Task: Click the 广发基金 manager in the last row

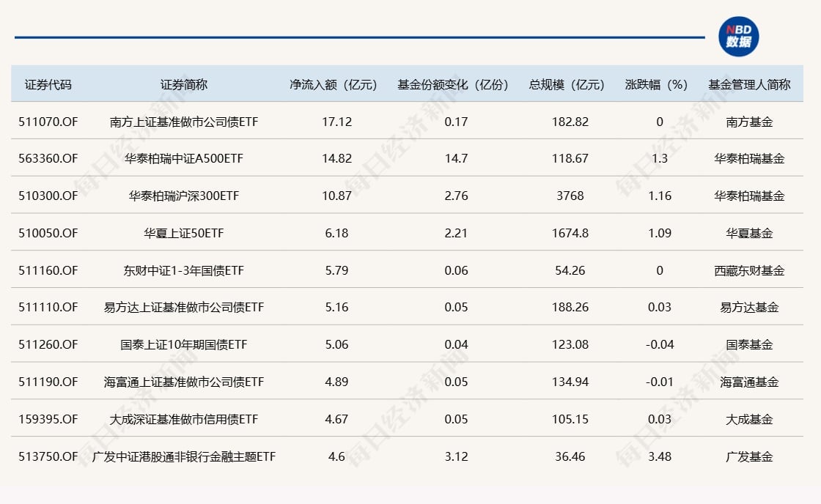Action: coord(749,456)
